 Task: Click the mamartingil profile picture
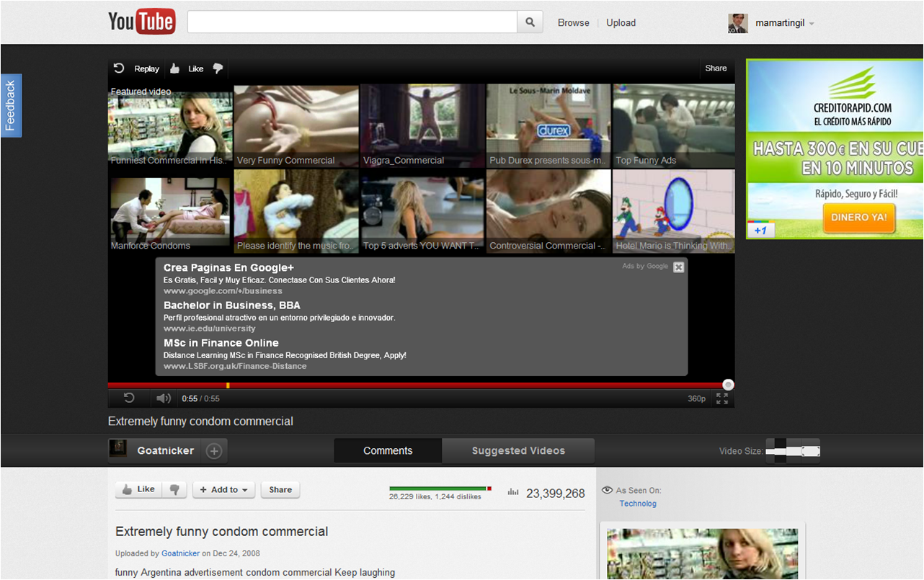[x=738, y=23]
